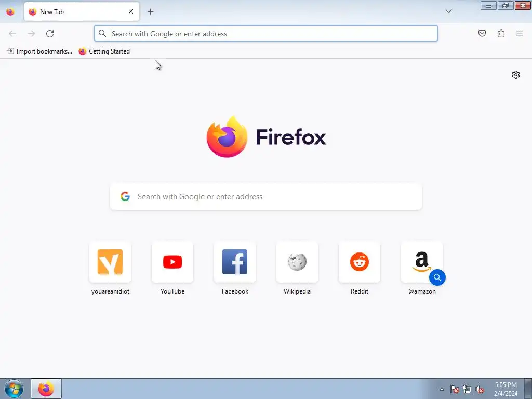Image resolution: width=532 pixels, height=399 pixels.
Task: Click the Show desktop strip
Action: [x=528, y=389]
